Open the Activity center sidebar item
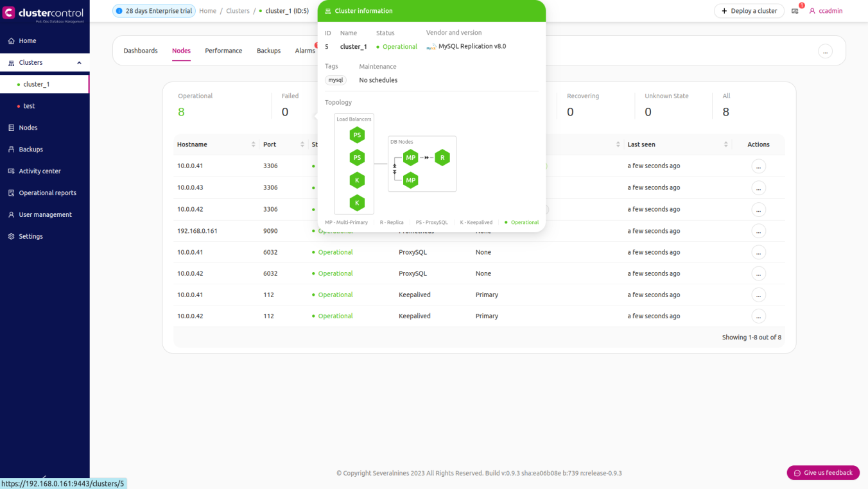The height and width of the screenshot is (489, 868). [40, 171]
